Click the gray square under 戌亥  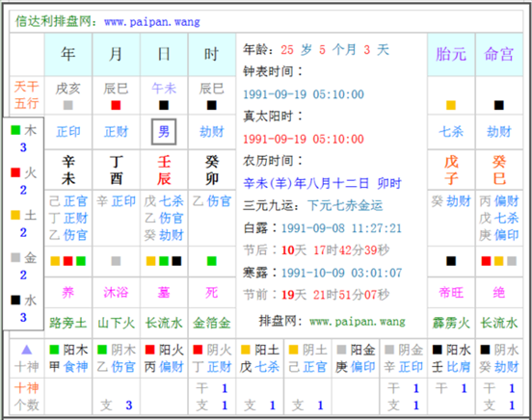(x=68, y=105)
